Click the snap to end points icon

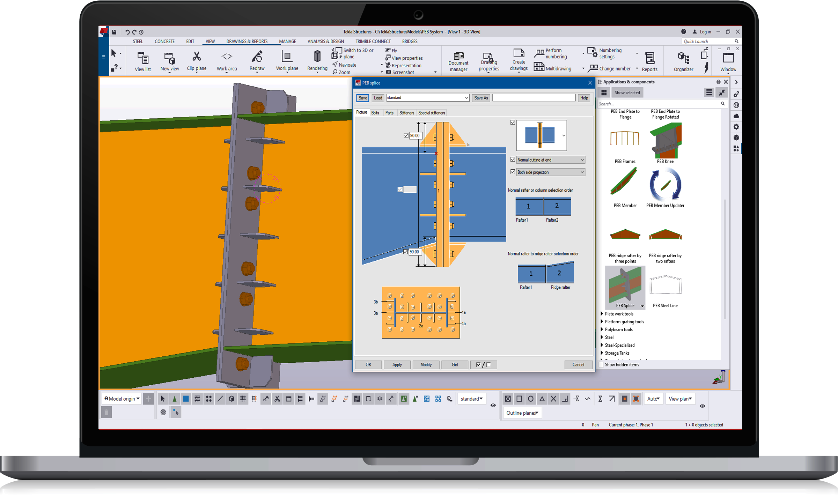click(519, 399)
